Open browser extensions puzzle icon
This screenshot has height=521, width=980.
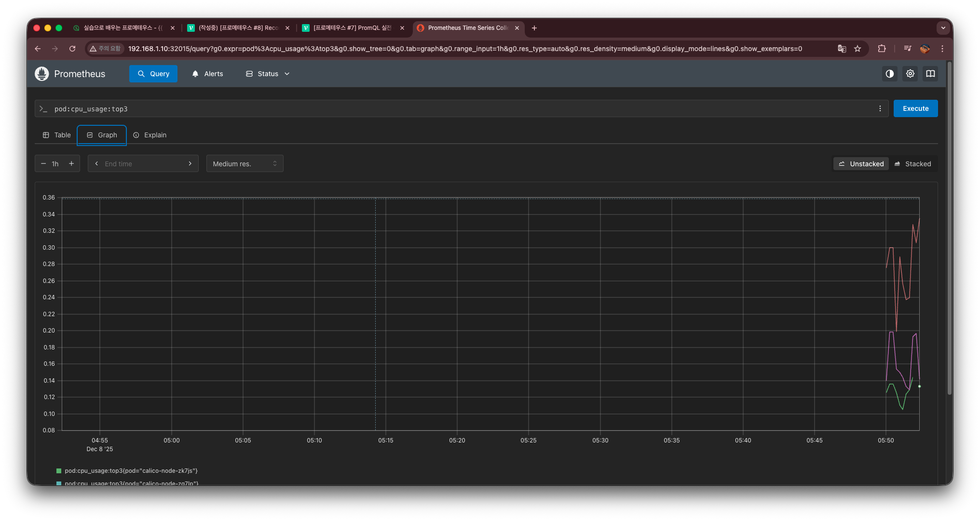[882, 49]
